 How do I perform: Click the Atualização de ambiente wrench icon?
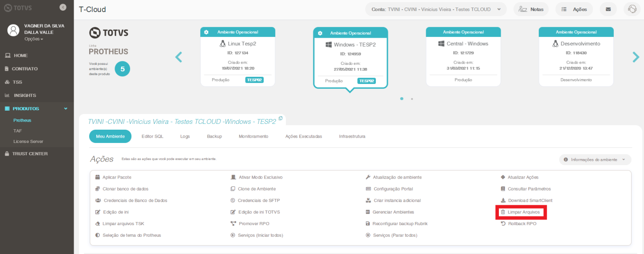(368, 177)
